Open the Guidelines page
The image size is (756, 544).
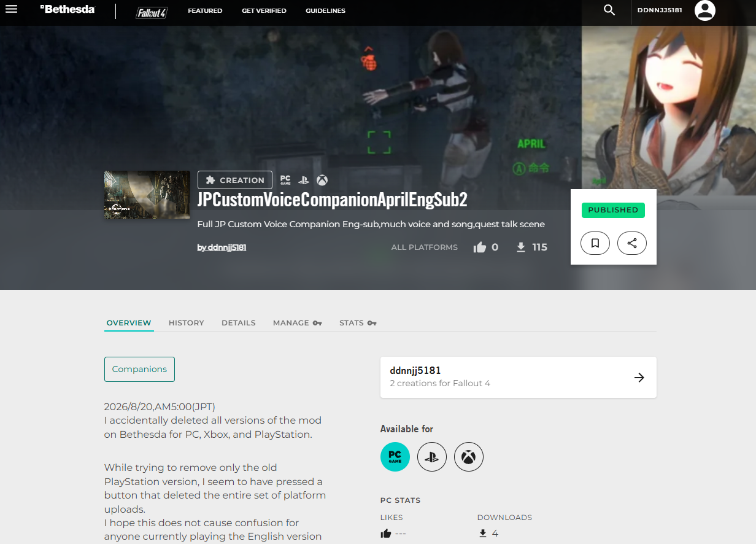point(325,10)
